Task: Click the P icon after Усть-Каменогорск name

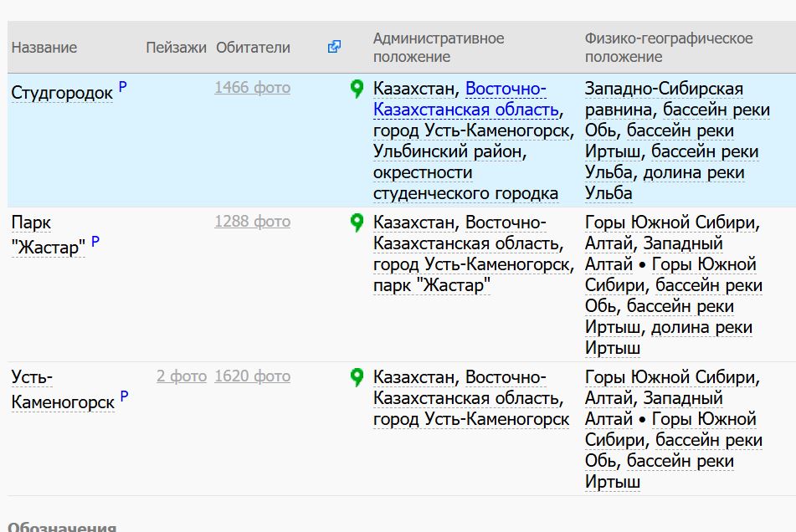Action: tap(124, 396)
